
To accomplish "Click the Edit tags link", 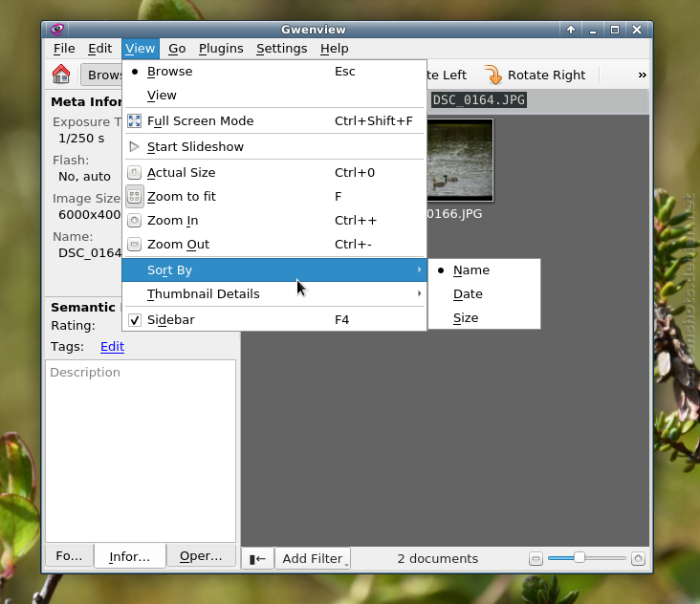I will (x=112, y=347).
